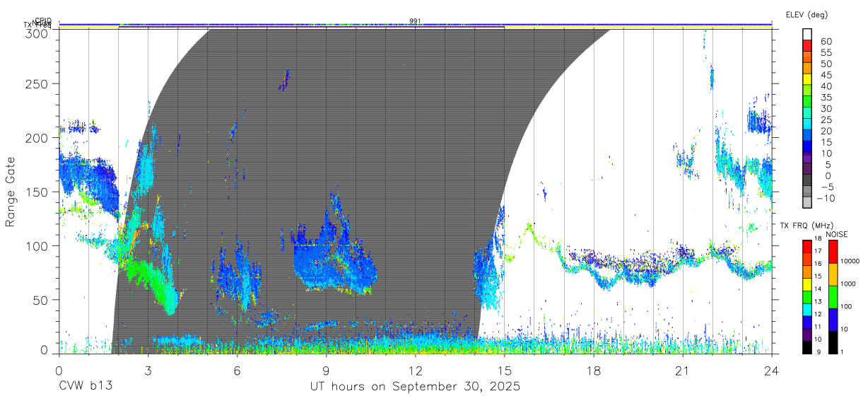Click the y-axis tick label '200'
This screenshot has width=868, height=401.
pyautogui.click(x=37, y=137)
